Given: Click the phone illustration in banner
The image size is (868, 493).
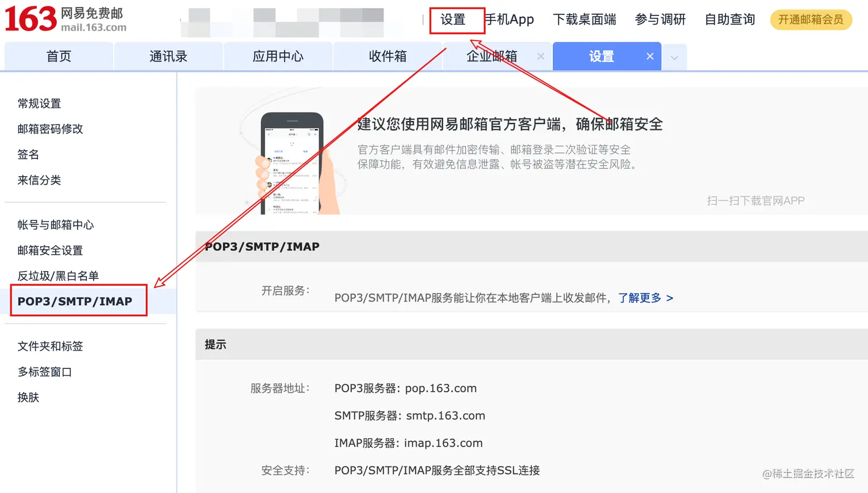Looking at the screenshot, I should (x=293, y=164).
